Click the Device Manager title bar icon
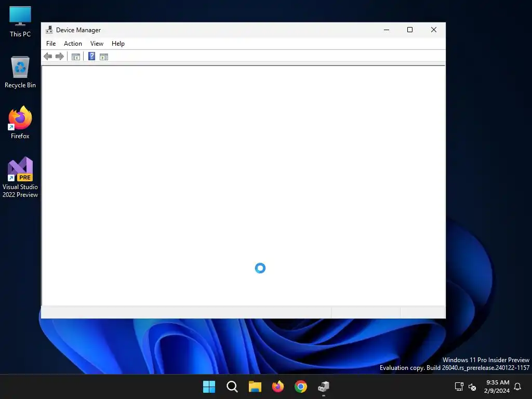 point(49,30)
